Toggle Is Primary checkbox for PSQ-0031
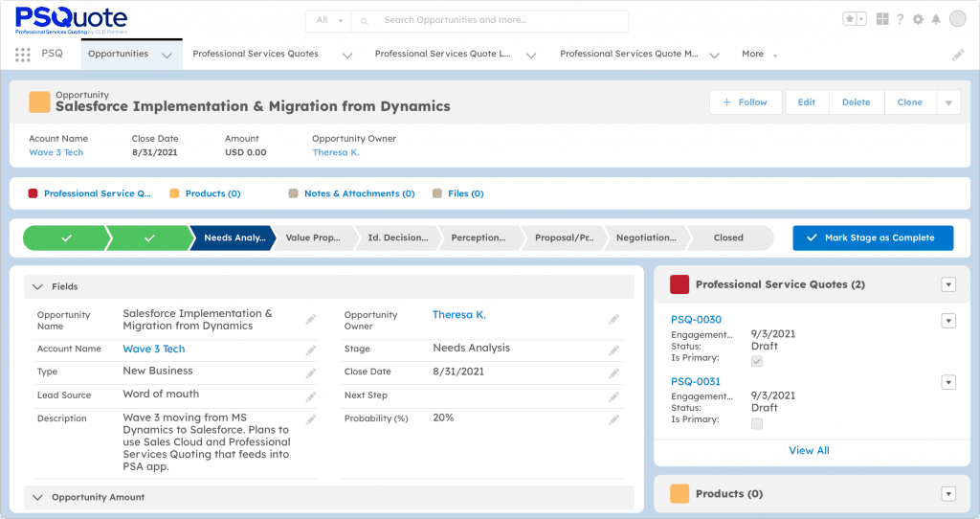The width and height of the screenshot is (980, 519). 757,424
